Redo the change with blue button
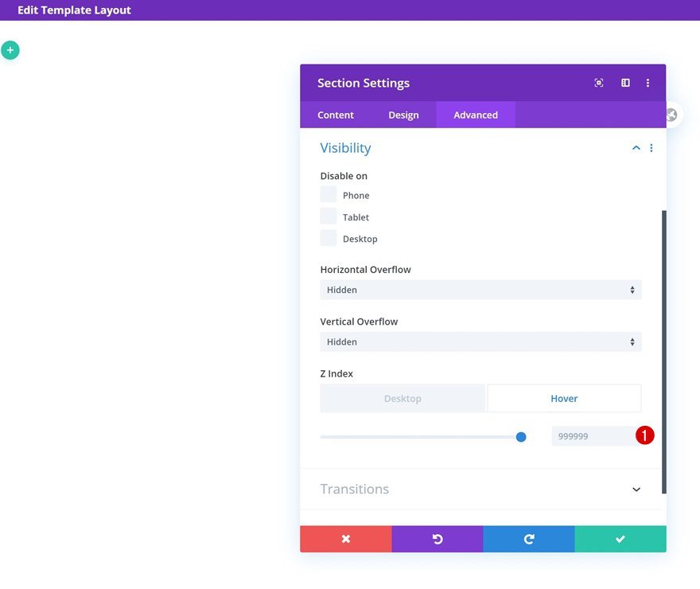This screenshot has width=700, height=589. 528,539
